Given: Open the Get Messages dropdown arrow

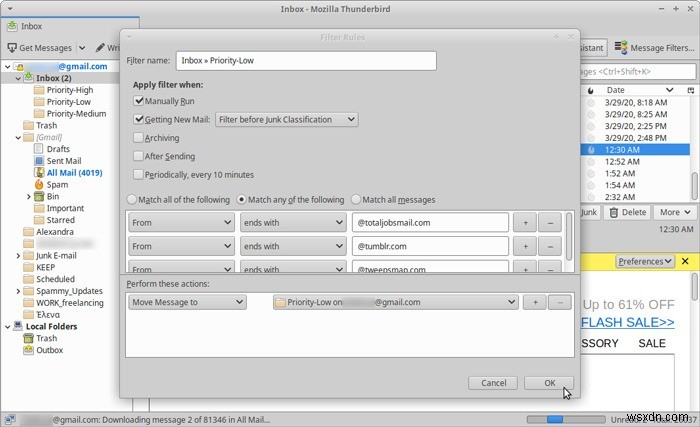Looking at the screenshot, I should pyautogui.click(x=82, y=47).
